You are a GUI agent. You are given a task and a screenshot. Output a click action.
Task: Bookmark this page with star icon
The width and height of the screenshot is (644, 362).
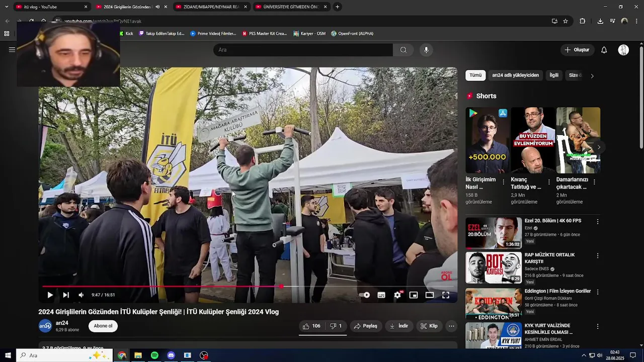pos(566,21)
